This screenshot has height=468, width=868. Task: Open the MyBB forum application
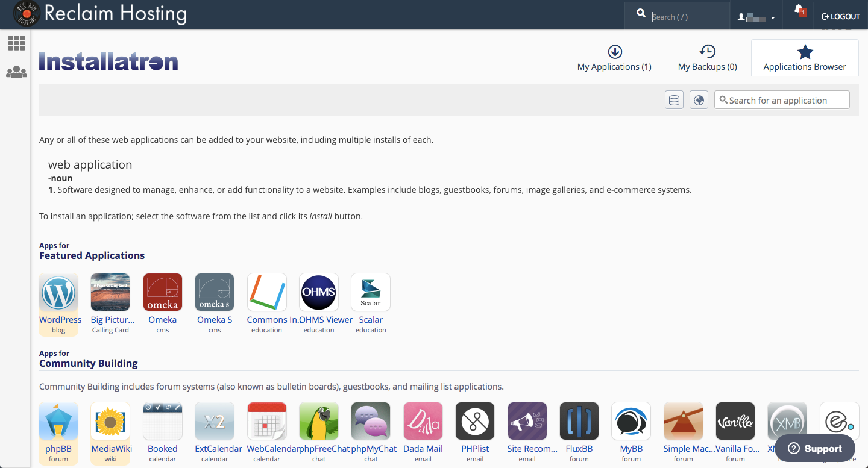[631, 422]
